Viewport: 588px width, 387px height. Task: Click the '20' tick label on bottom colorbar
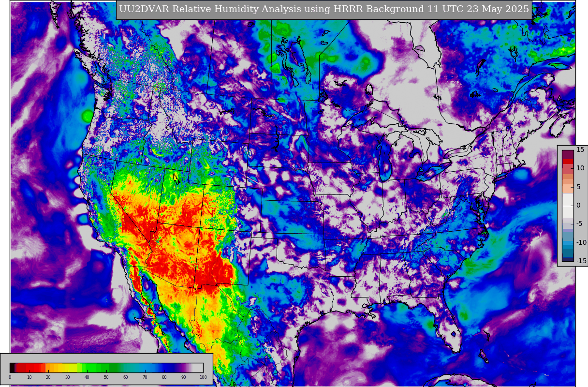click(x=48, y=377)
